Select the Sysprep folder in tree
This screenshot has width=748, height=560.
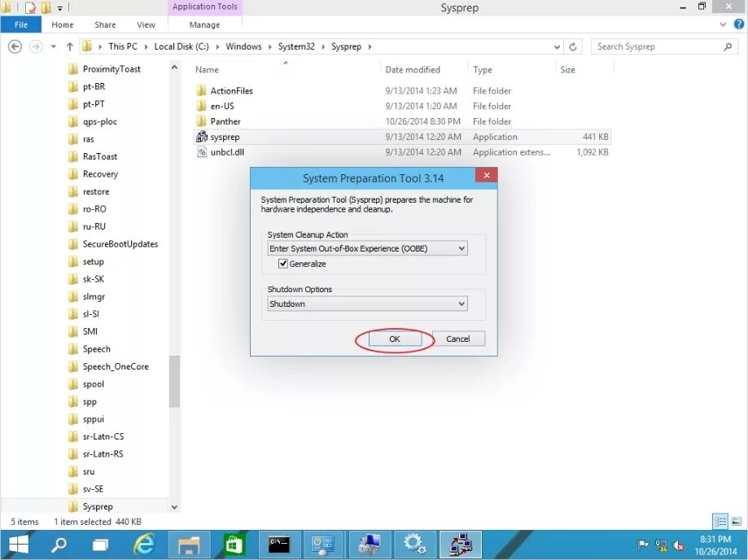(x=98, y=506)
